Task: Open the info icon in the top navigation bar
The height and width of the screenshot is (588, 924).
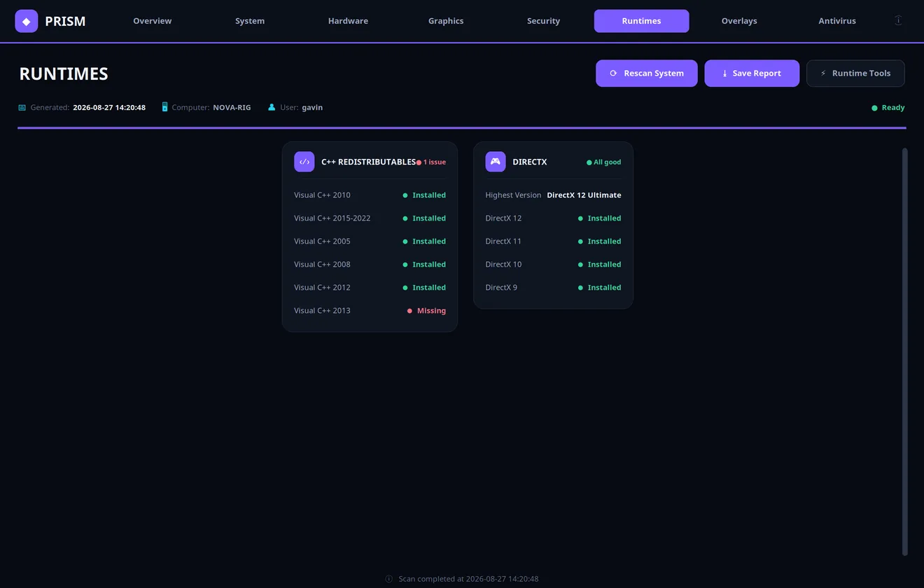Action: click(x=898, y=20)
